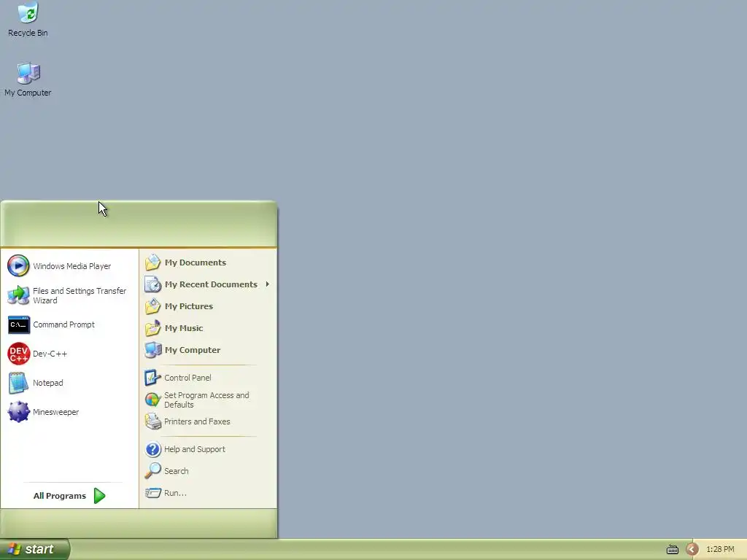Click the Windows Media Player label
The image size is (747, 560).
(x=72, y=266)
